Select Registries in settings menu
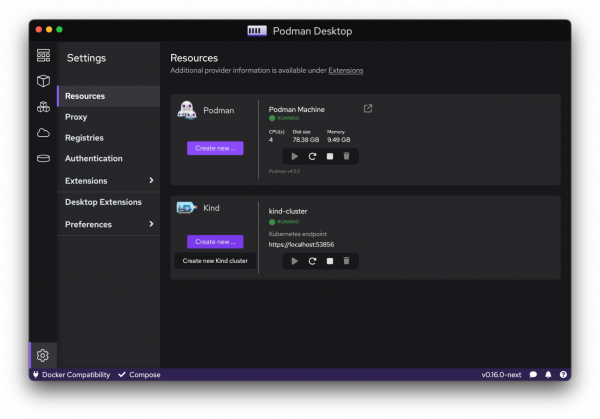Viewport: 600px width, 419px height. tap(84, 138)
